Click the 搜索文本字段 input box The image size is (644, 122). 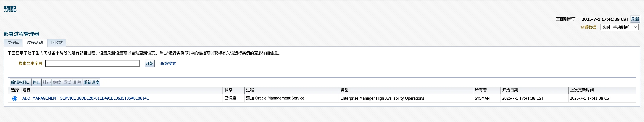[x=92, y=63]
